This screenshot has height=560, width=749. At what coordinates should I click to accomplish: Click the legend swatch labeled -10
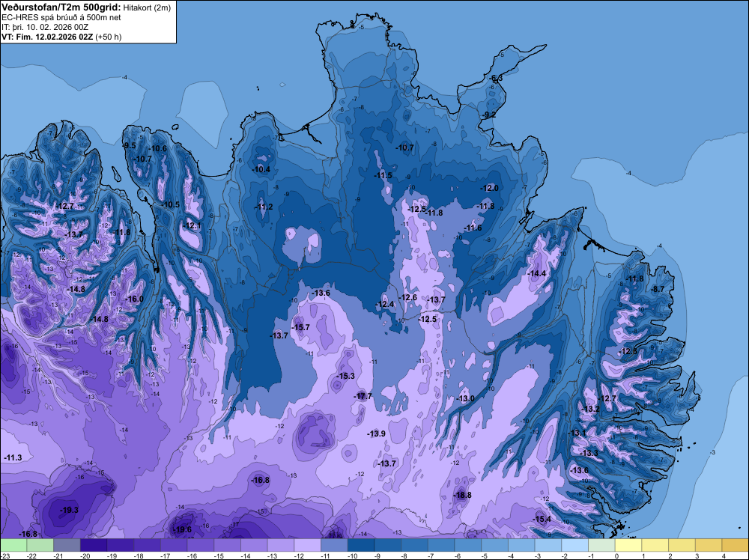pyautogui.click(x=361, y=545)
